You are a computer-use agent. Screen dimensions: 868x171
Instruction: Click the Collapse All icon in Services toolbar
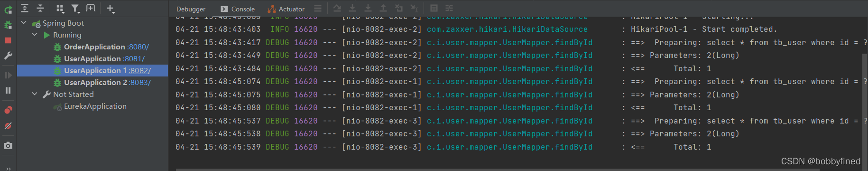tap(40, 8)
